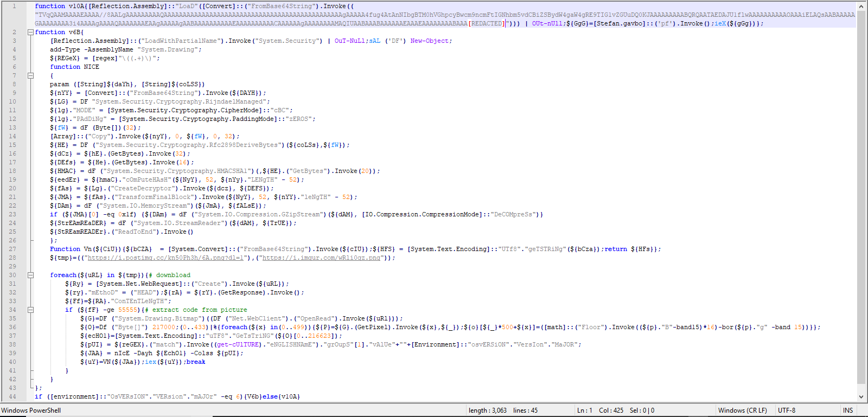Click 'New-Object' on line 3

430,41
